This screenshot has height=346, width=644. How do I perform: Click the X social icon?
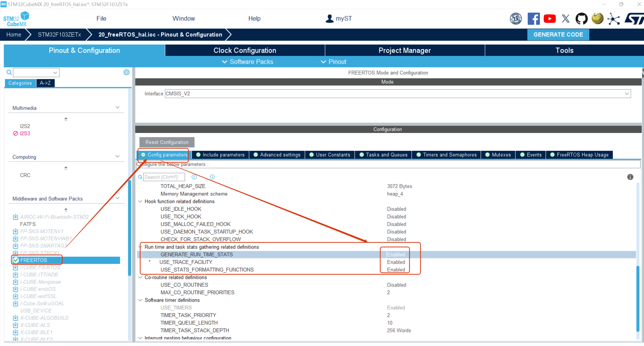click(x=565, y=19)
